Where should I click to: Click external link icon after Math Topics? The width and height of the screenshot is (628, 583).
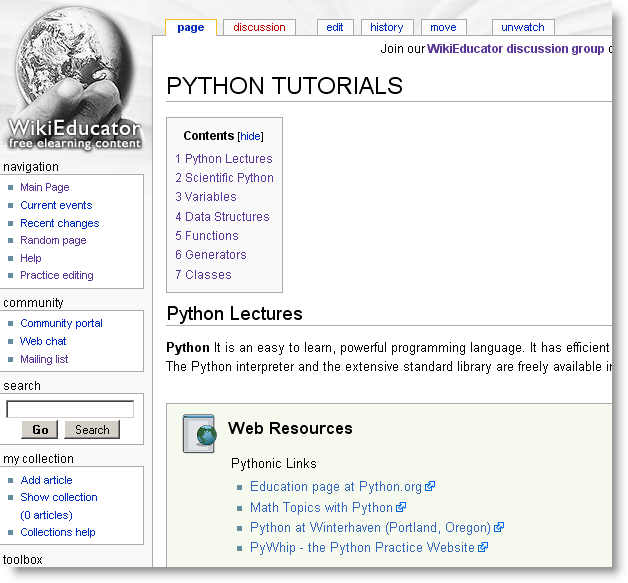(401, 507)
